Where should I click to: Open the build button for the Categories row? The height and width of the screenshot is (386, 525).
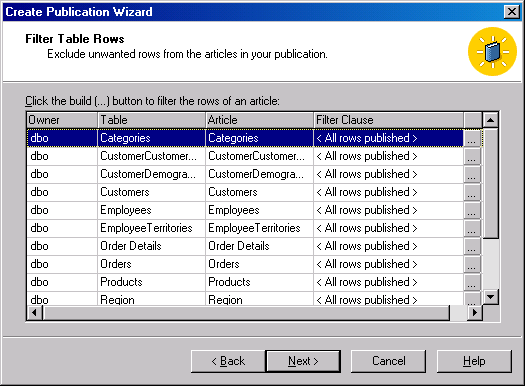[472, 138]
